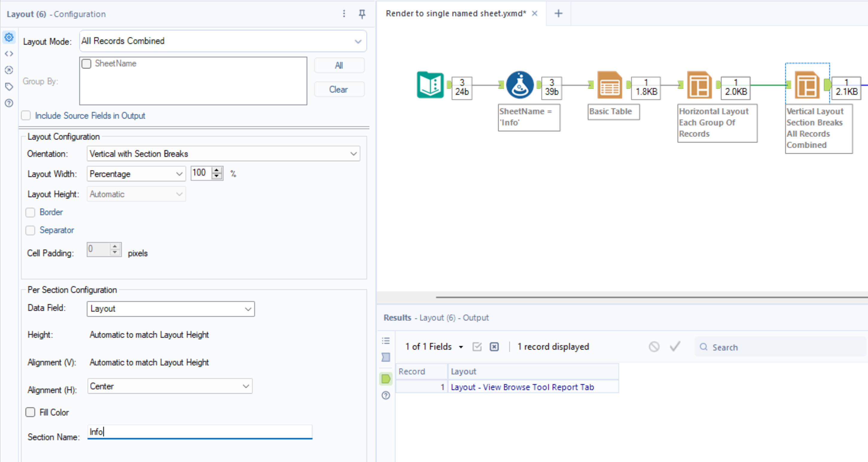Switch to the Render to single named sheet tab
Viewport: 868px width, 462px height.
[x=453, y=12]
